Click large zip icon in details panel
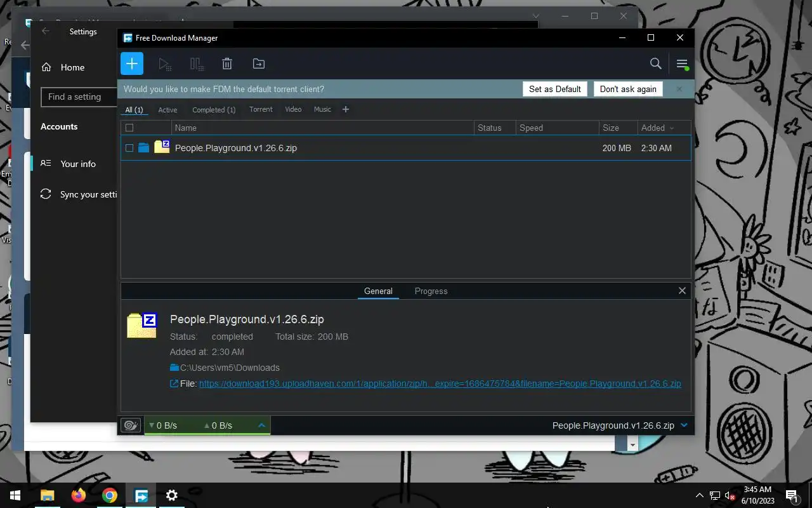The height and width of the screenshot is (508, 812). click(x=142, y=325)
